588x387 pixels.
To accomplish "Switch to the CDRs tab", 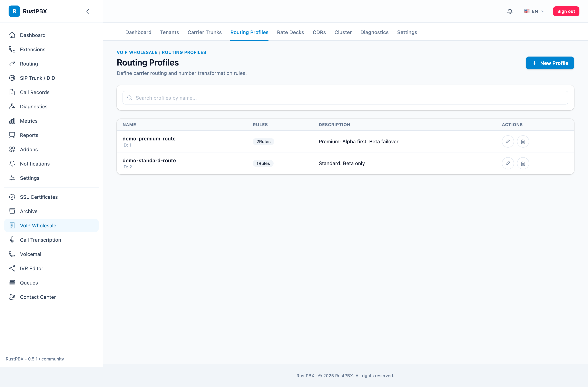I will click(319, 32).
